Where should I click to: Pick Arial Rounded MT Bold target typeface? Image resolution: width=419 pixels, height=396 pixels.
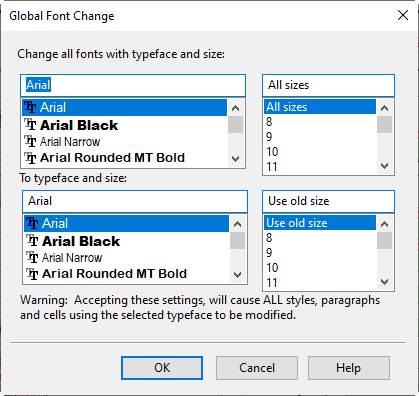126,274
